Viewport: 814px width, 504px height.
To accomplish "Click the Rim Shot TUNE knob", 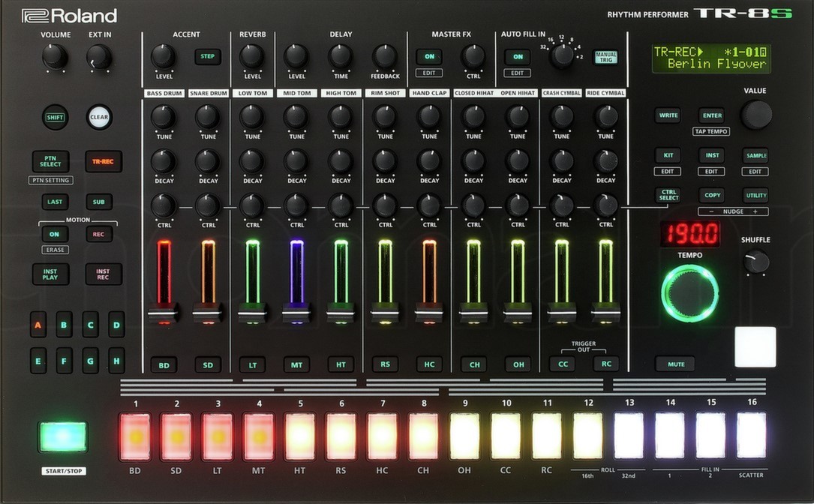I will click(385, 117).
